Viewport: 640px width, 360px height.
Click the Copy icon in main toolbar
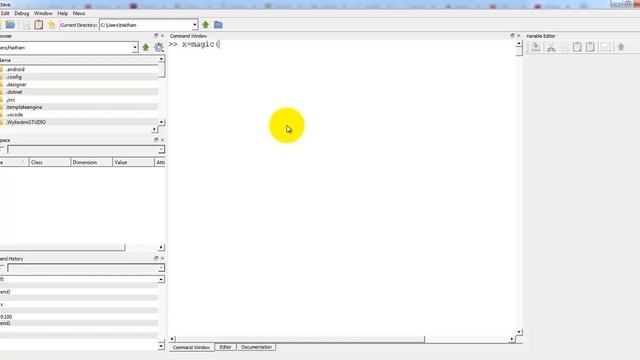pyautogui.click(x=26, y=25)
